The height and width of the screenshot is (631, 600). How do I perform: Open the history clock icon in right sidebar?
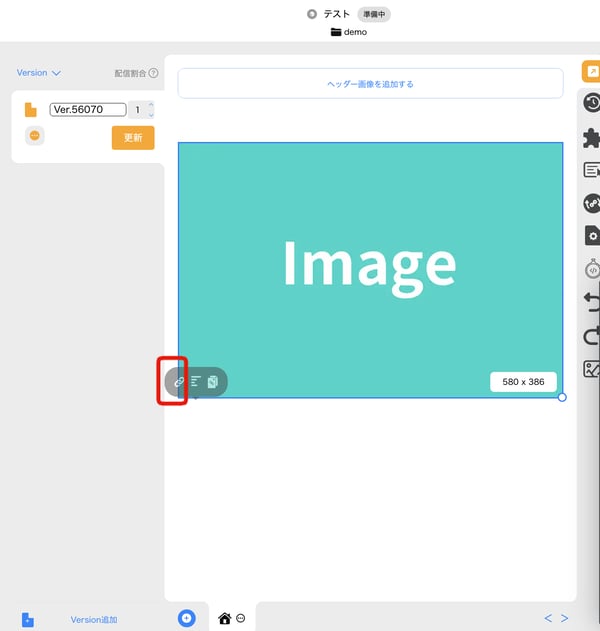[592, 103]
